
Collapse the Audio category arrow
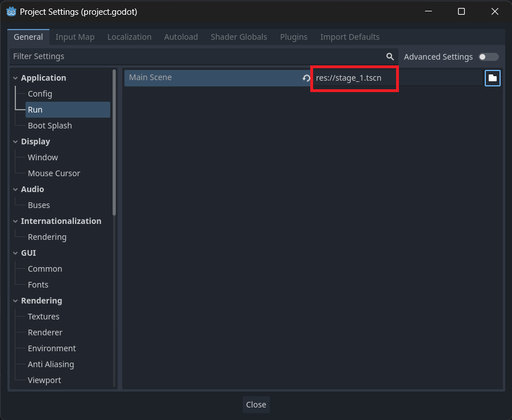tap(15, 189)
